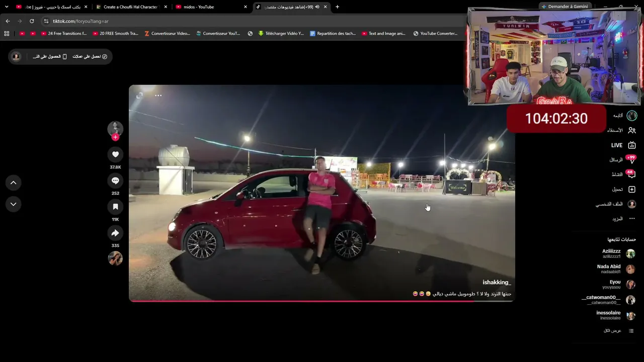644x362 pixels.
Task: Click the '37.8K' likes count
Action: (115, 167)
